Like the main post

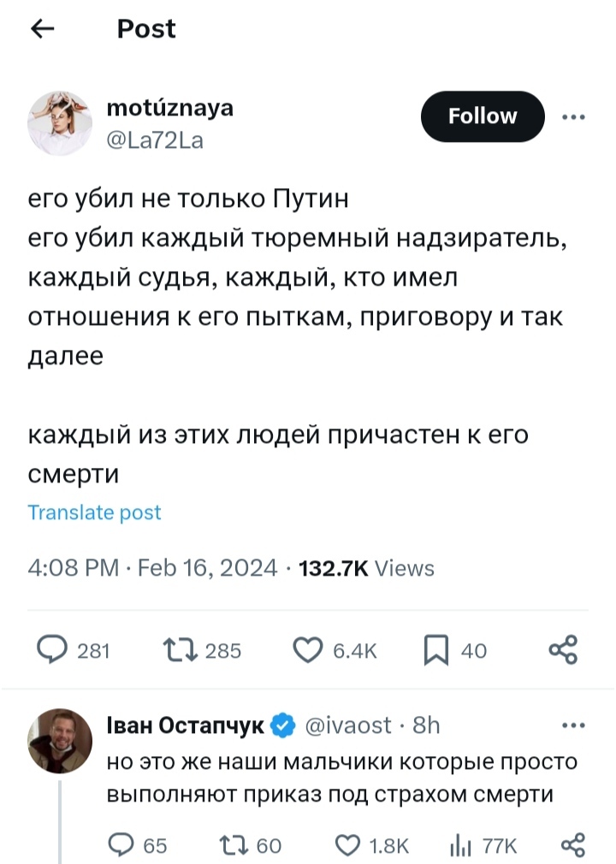(306, 651)
